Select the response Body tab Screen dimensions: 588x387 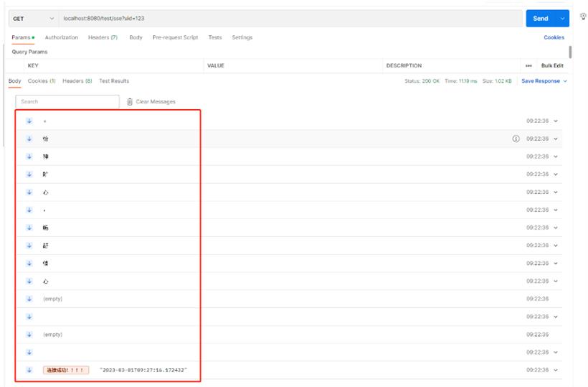pos(14,81)
